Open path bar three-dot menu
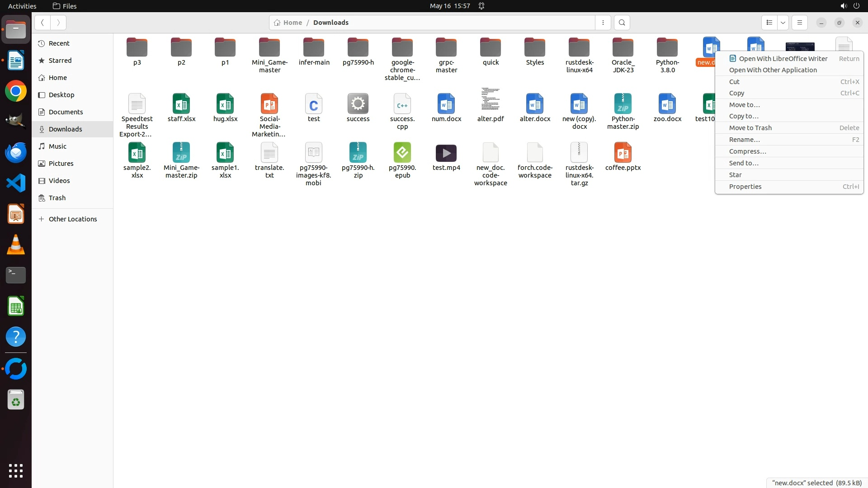The width and height of the screenshot is (868, 488). pyautogui.click(x=603, y=23)
